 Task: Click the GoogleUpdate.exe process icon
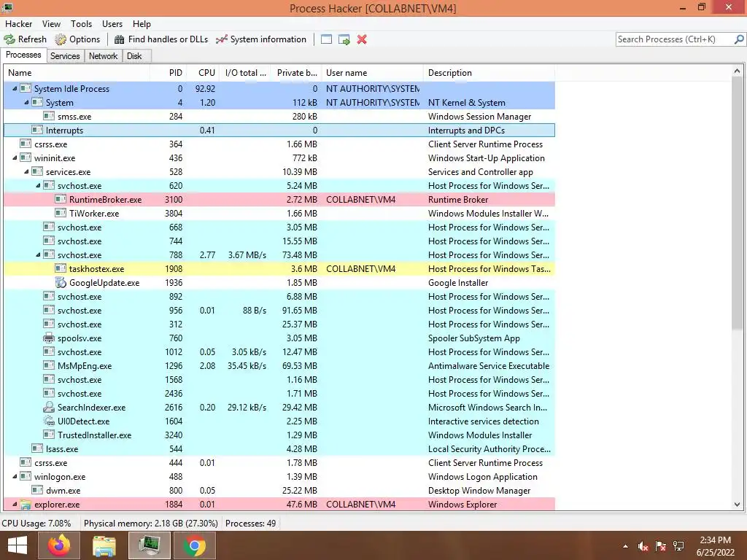(61, 282)
